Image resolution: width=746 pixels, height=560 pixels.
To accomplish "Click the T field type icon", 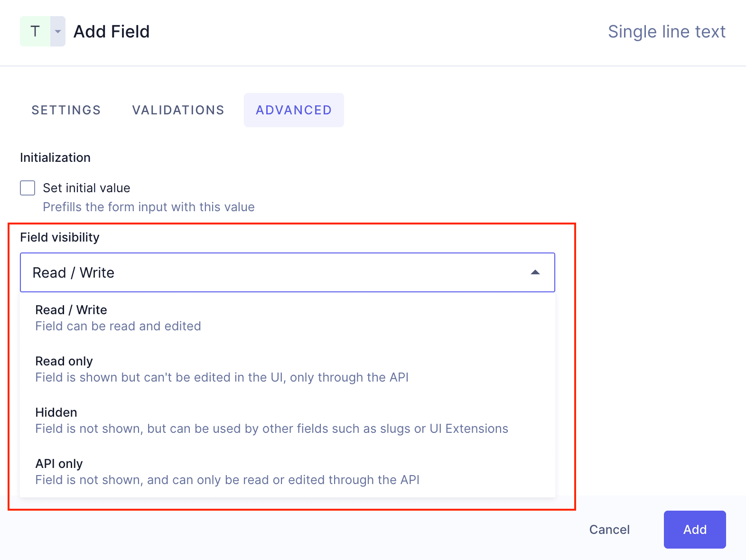I will coord(35,31).
